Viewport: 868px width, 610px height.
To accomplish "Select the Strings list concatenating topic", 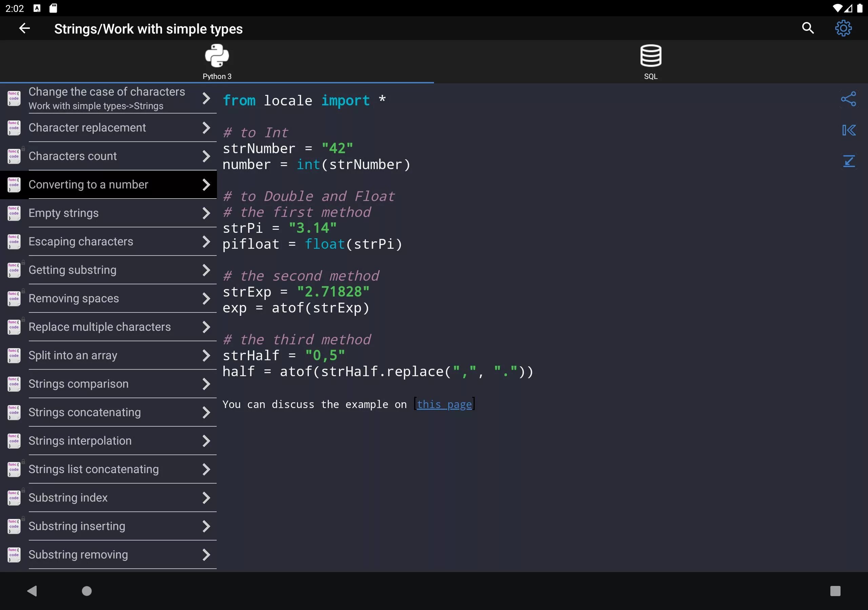I will pos(108,469).
